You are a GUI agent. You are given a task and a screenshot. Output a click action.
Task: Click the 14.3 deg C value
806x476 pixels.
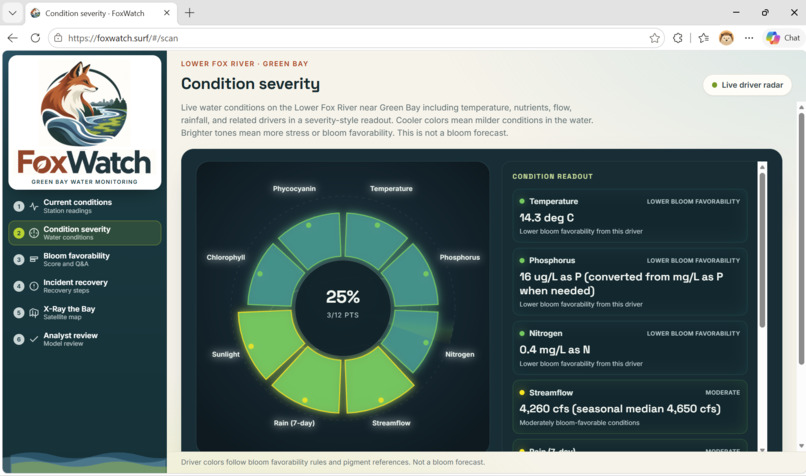click(x=546, y=218)
